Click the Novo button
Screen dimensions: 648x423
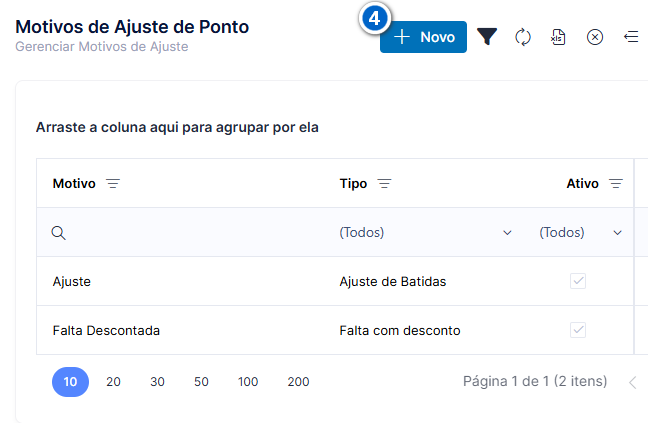click(423, 37)
